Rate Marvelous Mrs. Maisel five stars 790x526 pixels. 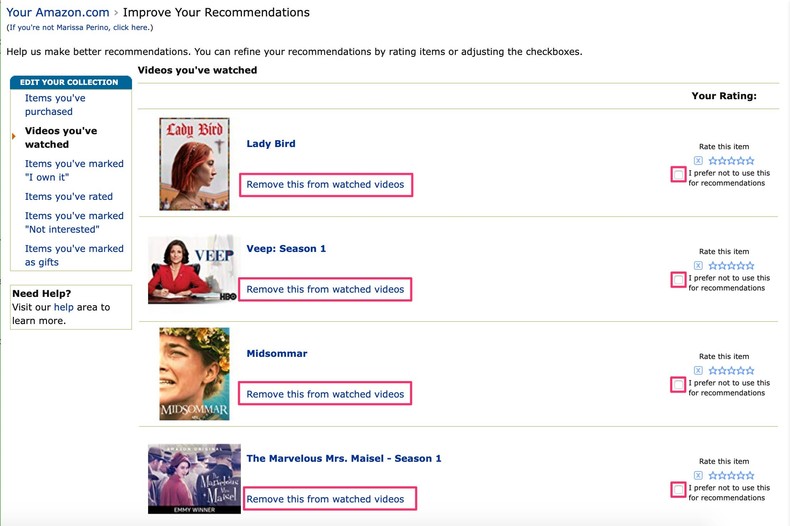click(x=750, y=476)
